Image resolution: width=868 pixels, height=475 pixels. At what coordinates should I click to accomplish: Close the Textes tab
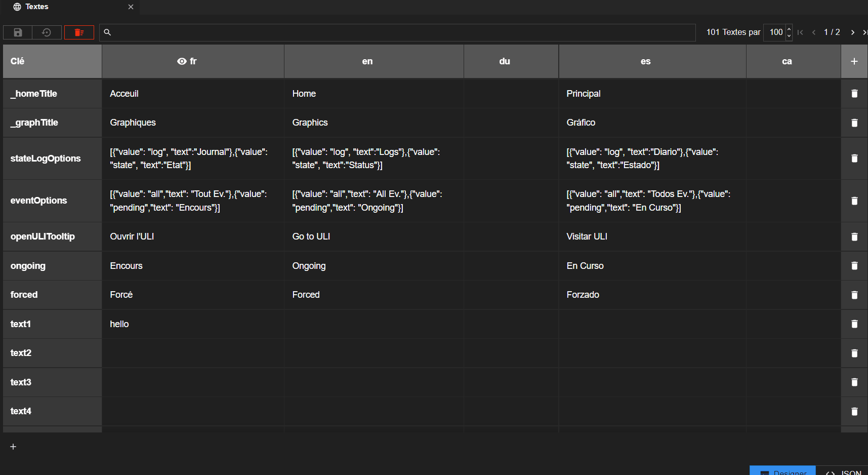[x=131, y=7]
